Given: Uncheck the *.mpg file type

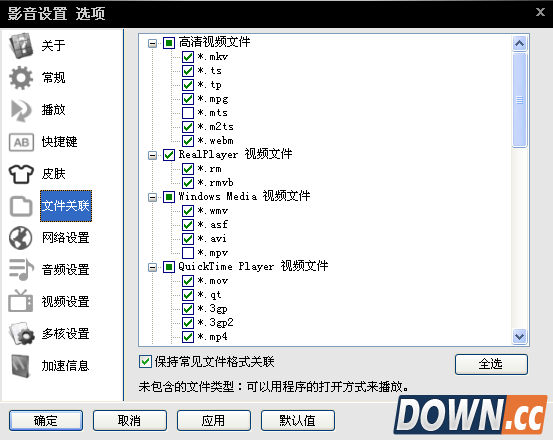Looking at the screenshot, I should [188, 99].
